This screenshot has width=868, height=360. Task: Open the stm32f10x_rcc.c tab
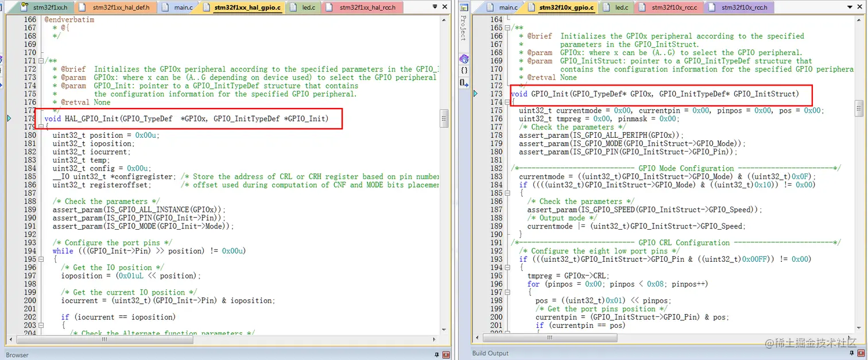click(x=669, y=7)
